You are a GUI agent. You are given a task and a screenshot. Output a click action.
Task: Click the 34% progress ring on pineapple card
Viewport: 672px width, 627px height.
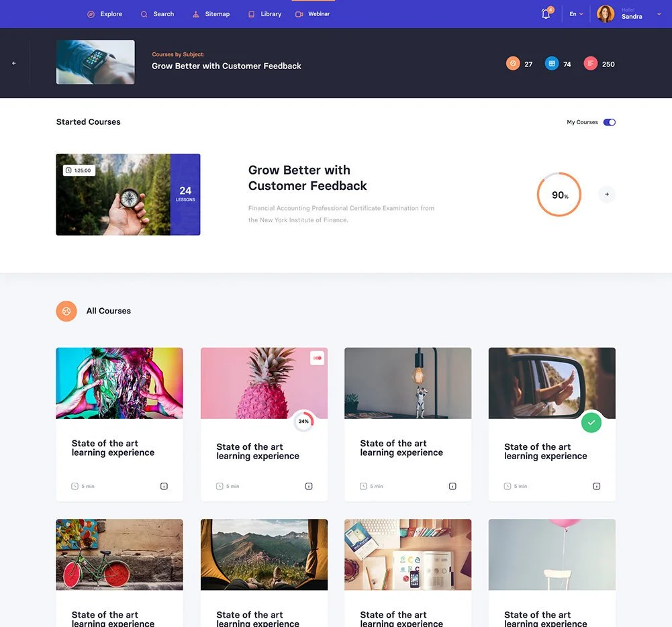click(x=304, y=422)
